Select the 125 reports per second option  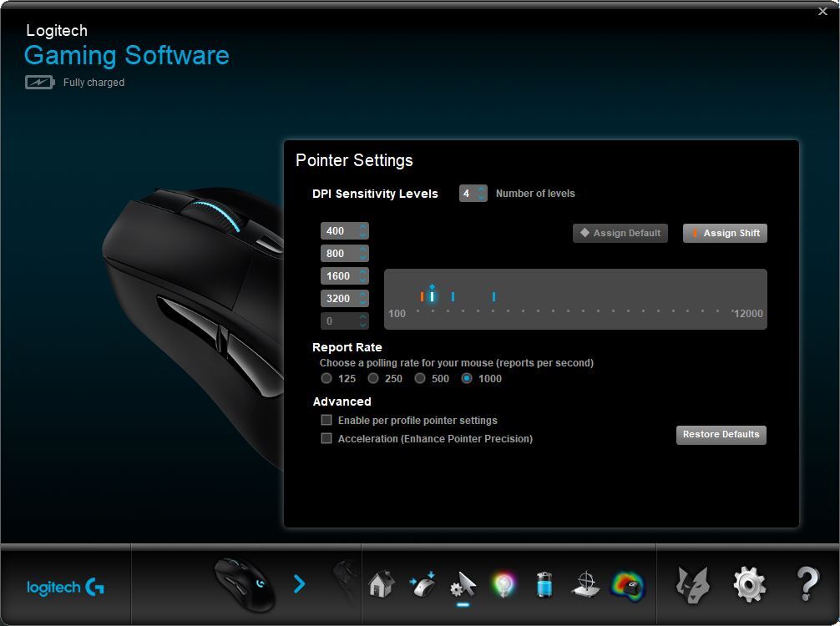(326, 378)
